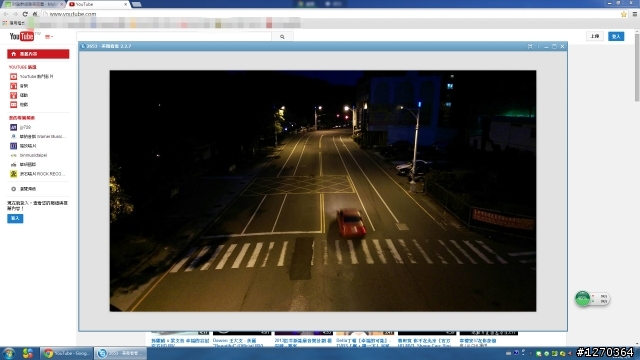Open the jj729 featured channel
Viewport: 640px width, 360px height.
click(25, 127)
